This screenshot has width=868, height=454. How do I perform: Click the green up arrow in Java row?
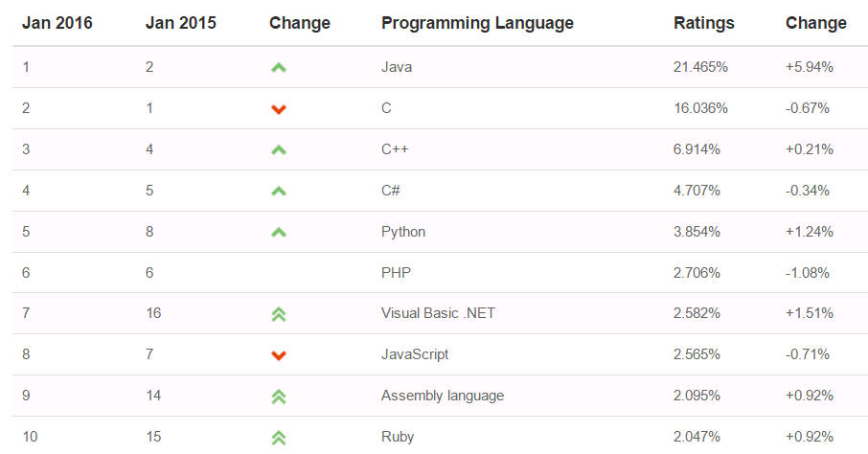click(x=279, y=68)
